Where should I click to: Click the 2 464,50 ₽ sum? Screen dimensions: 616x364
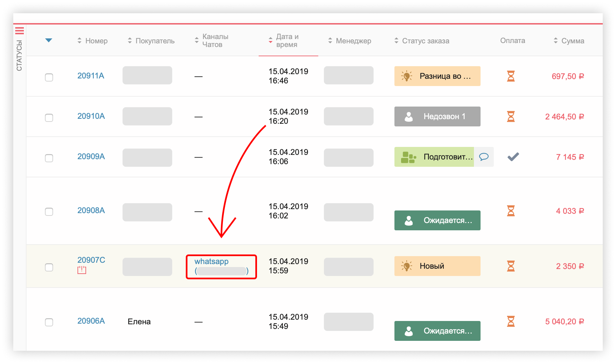565,117
